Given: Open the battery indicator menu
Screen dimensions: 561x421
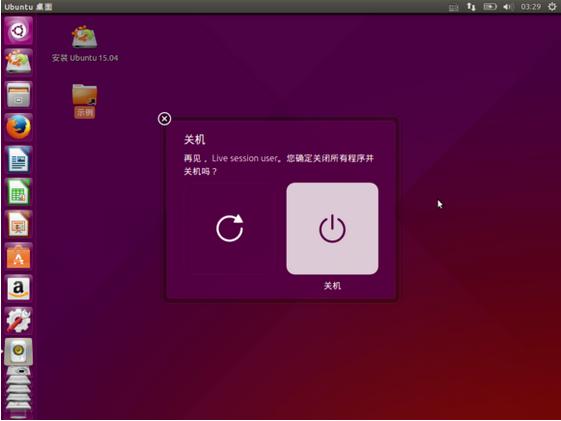Looking at the screenshot, I should [x=490, y=7].
